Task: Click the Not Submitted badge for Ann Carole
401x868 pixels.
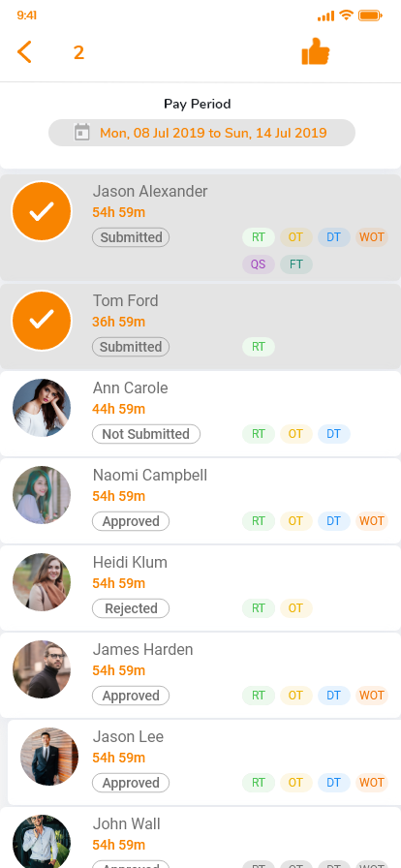Action: pos(146,434)
